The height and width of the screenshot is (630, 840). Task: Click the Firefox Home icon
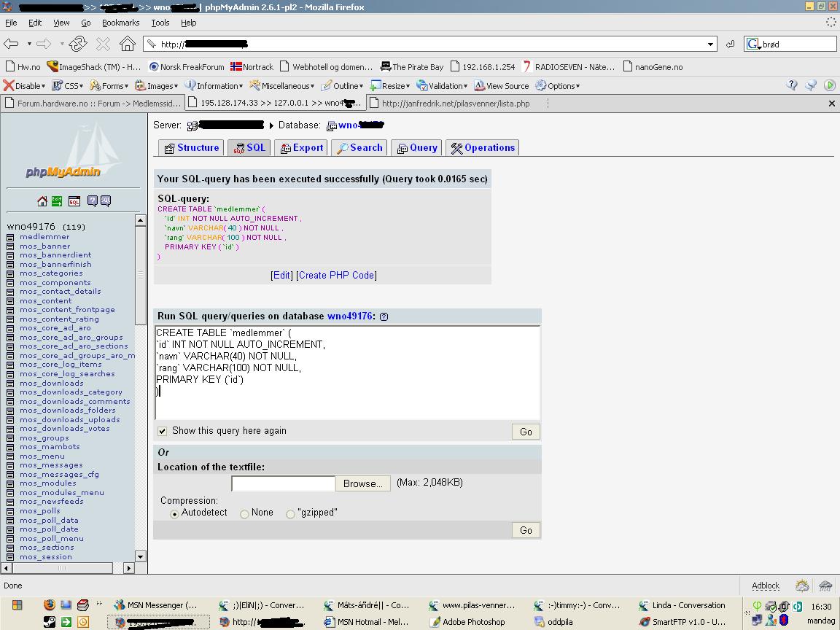128,44
